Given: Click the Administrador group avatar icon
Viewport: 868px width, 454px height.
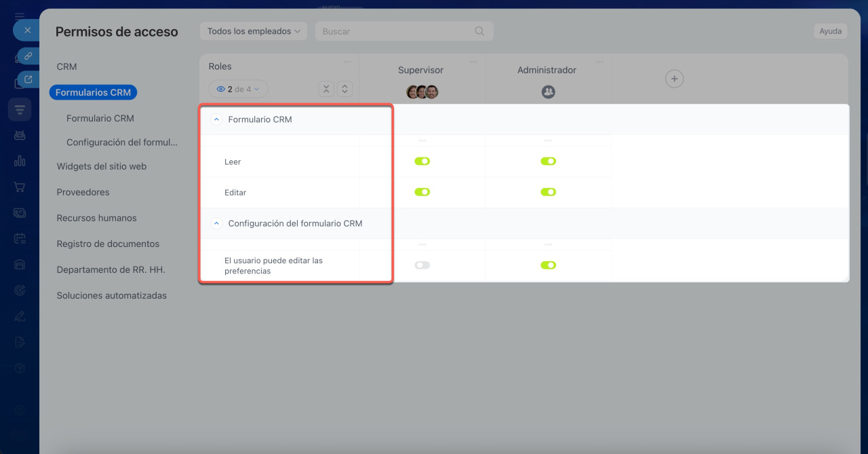Looking at the screenshot, I should (x=548, y=92).
